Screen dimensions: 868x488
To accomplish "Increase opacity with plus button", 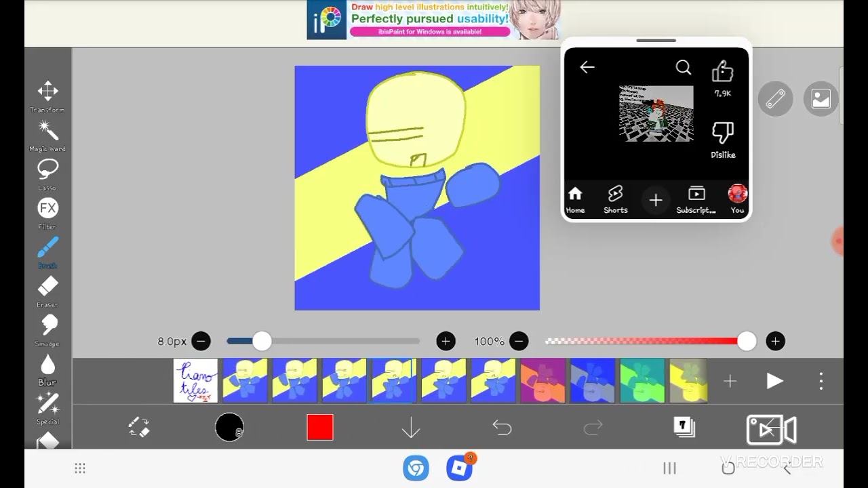I will point(775,341).
